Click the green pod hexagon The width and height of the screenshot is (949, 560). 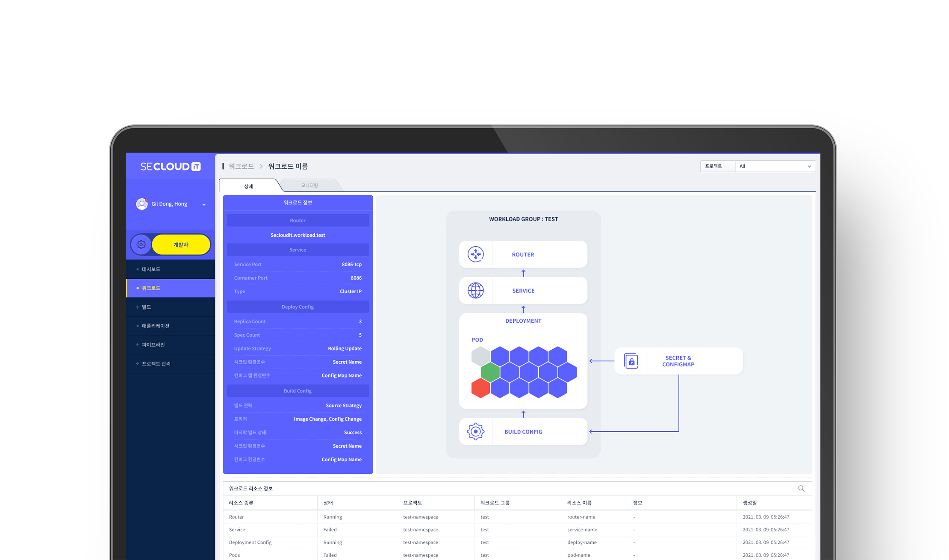coord(490,372)
